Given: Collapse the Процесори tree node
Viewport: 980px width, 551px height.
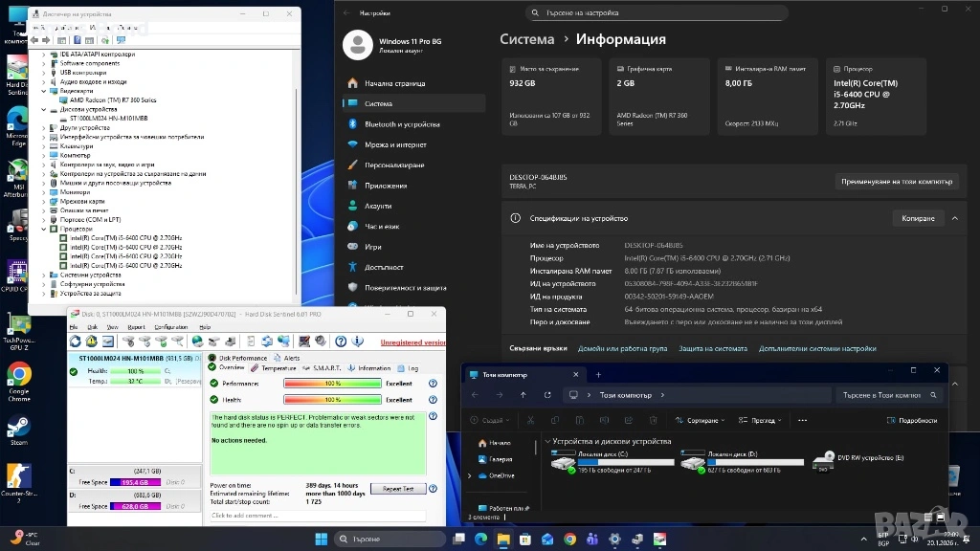Looking at the screenshot, I should 44,229.
